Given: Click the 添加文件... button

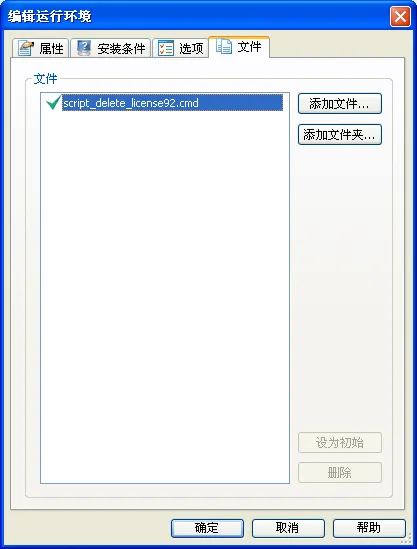Looking at the screenshot, I should pos(340,103).
